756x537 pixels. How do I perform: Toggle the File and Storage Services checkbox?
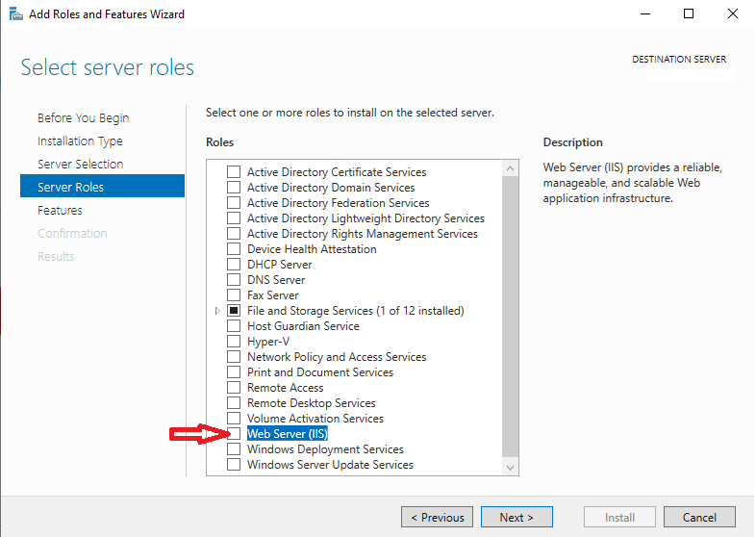(x=234, y=311)
